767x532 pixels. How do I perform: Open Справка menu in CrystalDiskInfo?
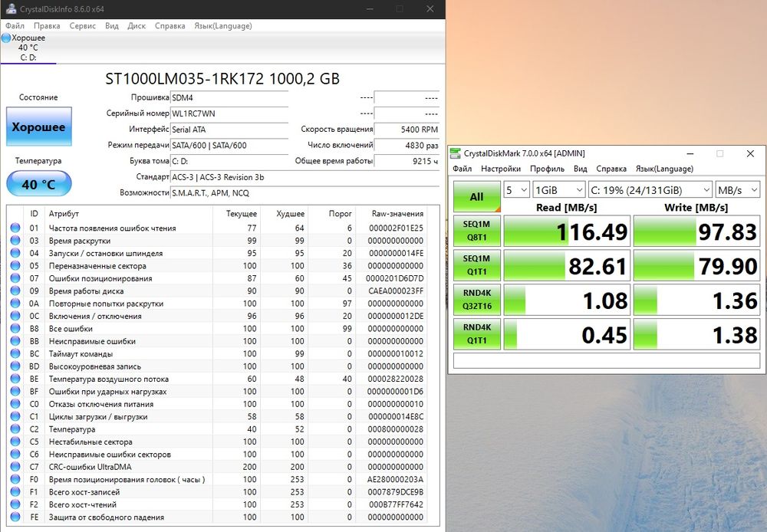click(170, 26)
